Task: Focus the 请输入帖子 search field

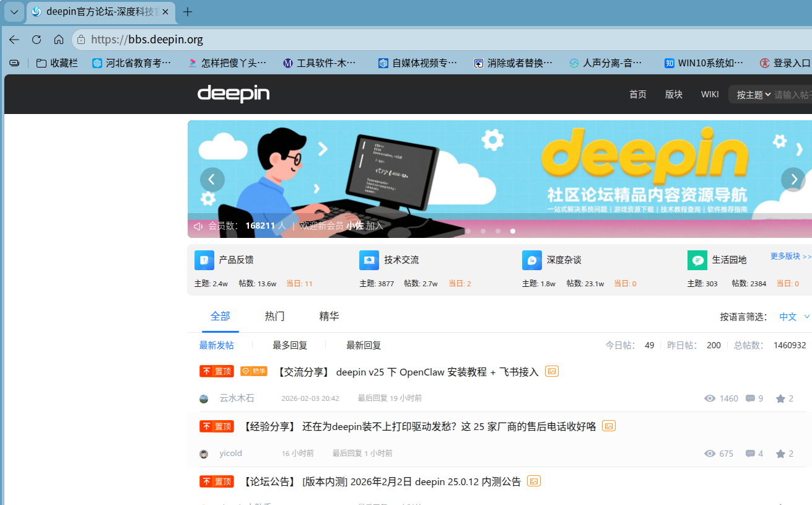Action: [793, 95]
